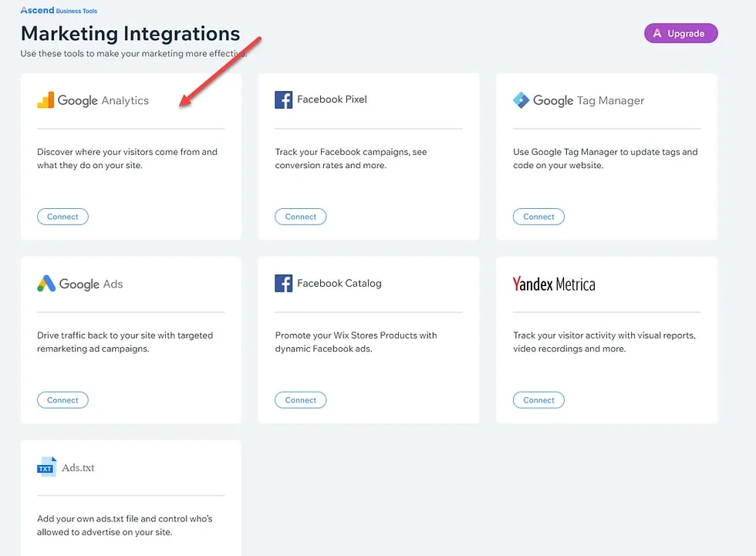The height and width of the screenshot is (556, 756).
Task: Click "Use these tools to make your marketing" subtitle
Action: 133,53
